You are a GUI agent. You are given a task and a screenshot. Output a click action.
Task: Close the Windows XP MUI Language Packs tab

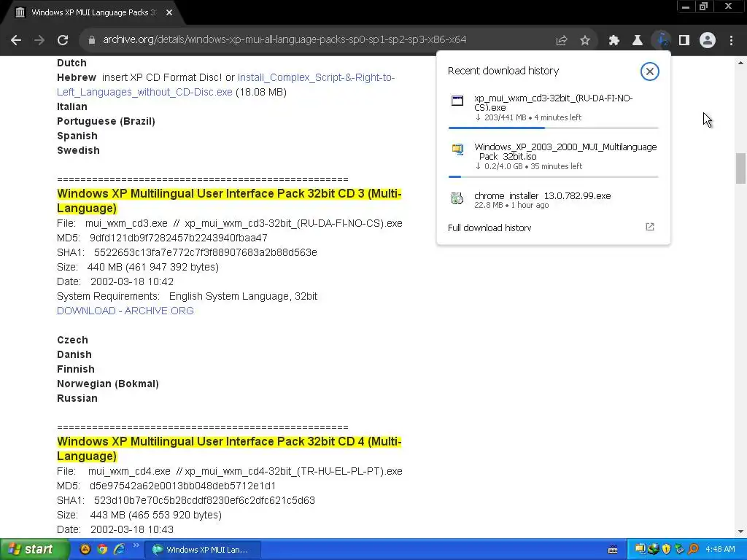coord(169,12)
